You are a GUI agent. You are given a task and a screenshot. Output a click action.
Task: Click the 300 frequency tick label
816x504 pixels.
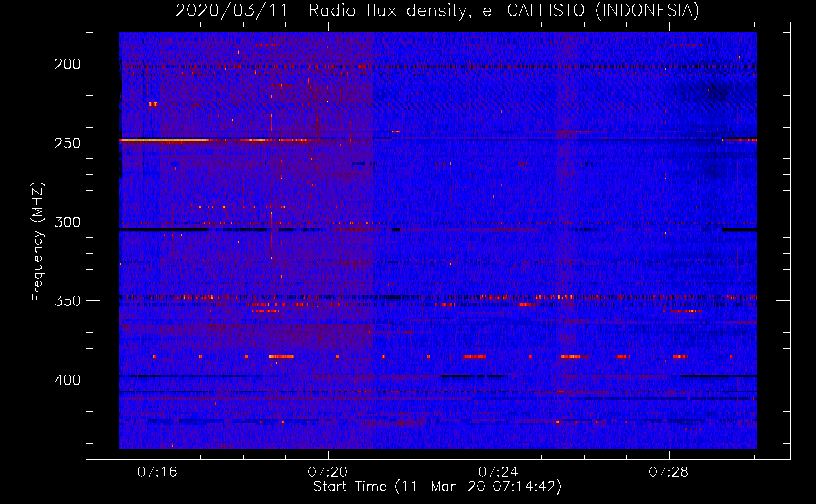pos(68,222)
